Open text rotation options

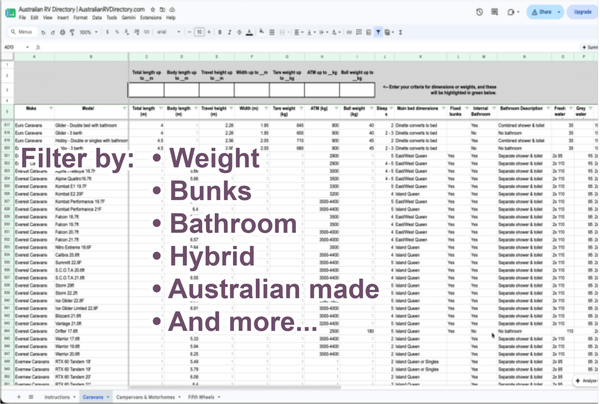[x=336, y=32]
